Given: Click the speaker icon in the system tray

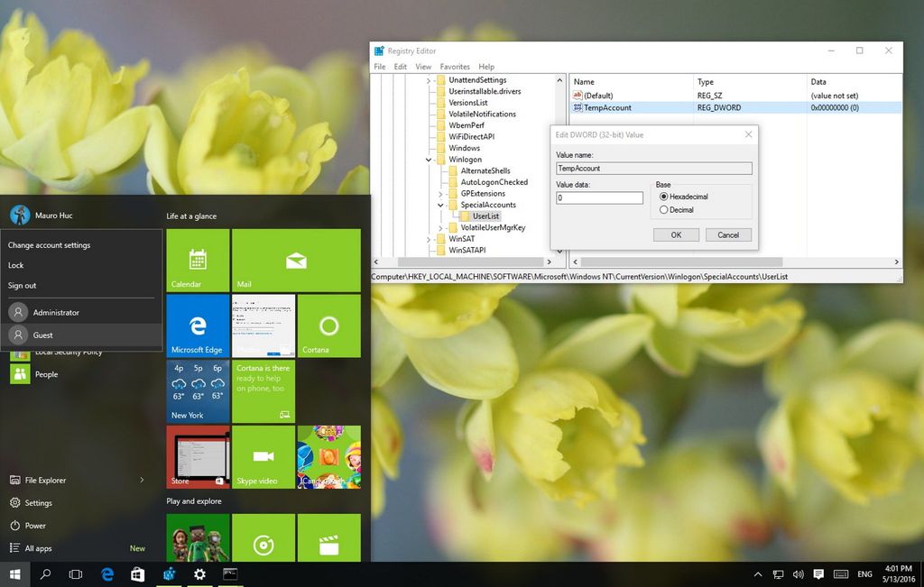Looking at the screenshot, I should (x=798, y=574).
